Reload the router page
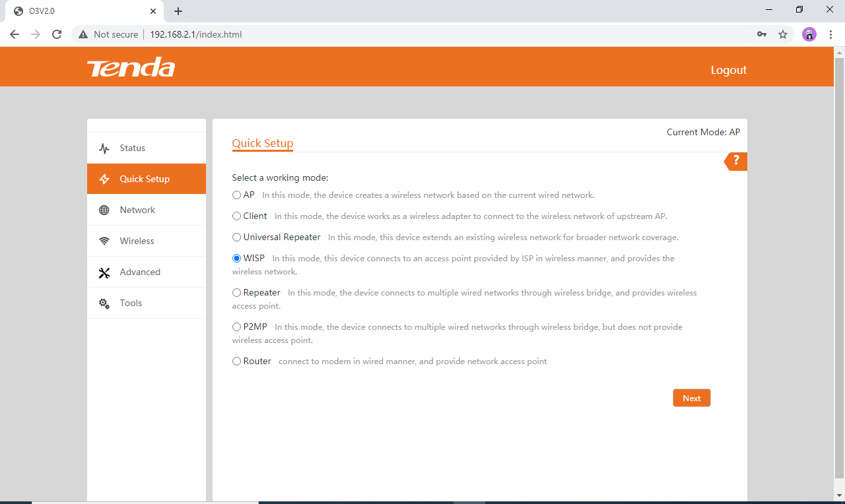 click(57, 34)
